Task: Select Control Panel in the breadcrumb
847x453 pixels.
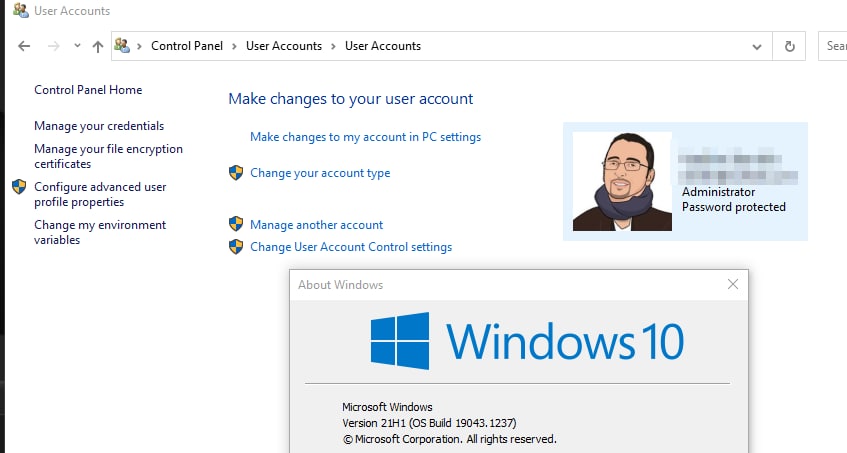Action: tap(187, 46)
